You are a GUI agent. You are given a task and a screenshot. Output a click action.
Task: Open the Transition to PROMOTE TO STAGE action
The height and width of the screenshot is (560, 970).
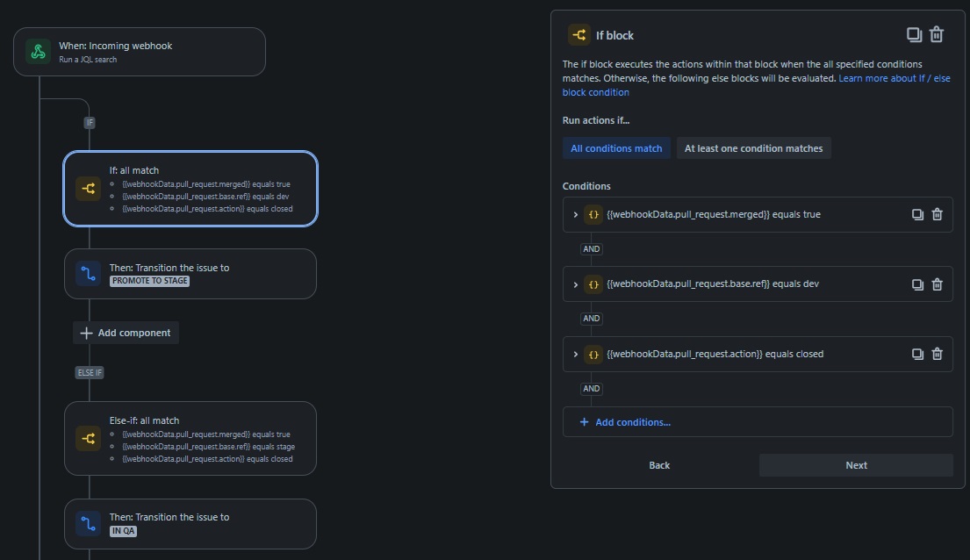[x=190, y=274]
